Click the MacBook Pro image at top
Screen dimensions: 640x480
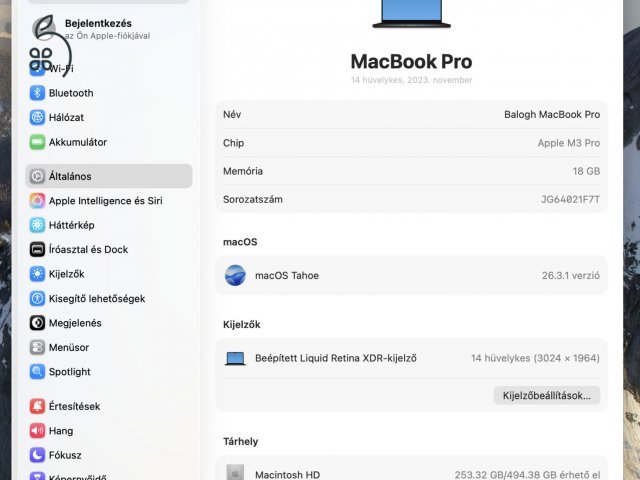pyautogui.click(x=411, y=14)
